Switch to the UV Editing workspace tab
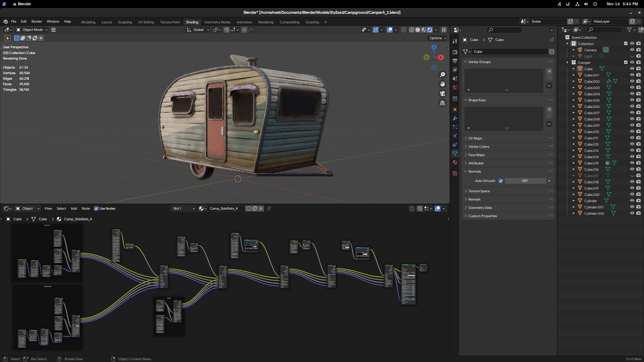 click(146, 22)
